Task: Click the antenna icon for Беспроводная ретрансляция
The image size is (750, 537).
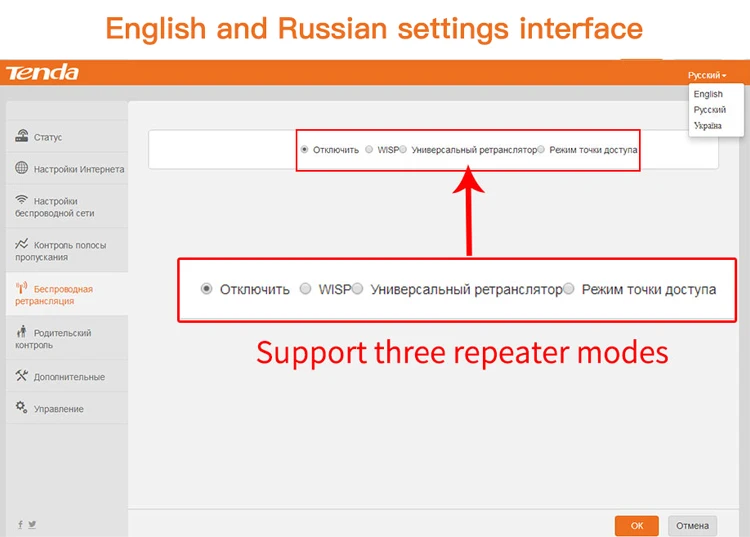Action: coord(22,288)
